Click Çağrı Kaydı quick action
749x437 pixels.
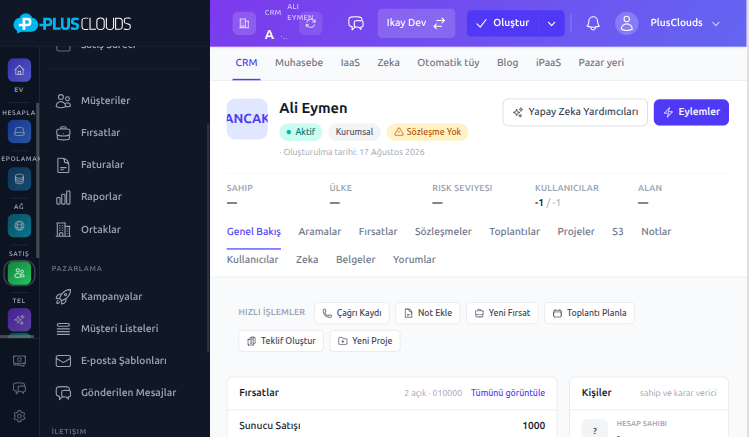(352, 313)
